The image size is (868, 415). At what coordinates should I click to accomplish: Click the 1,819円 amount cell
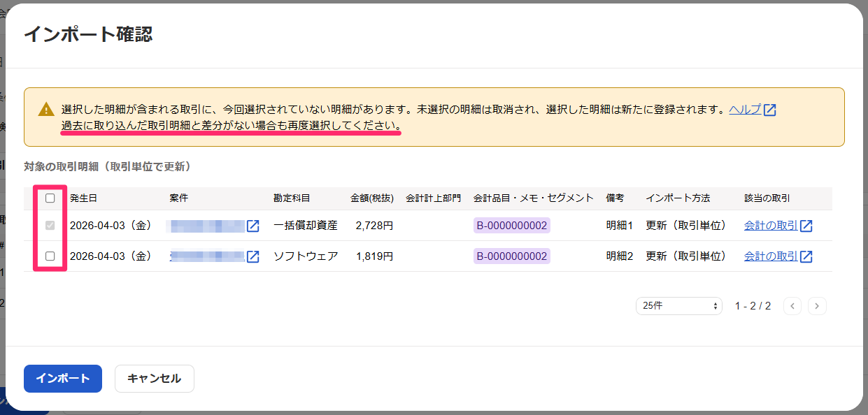pos(374,256)
